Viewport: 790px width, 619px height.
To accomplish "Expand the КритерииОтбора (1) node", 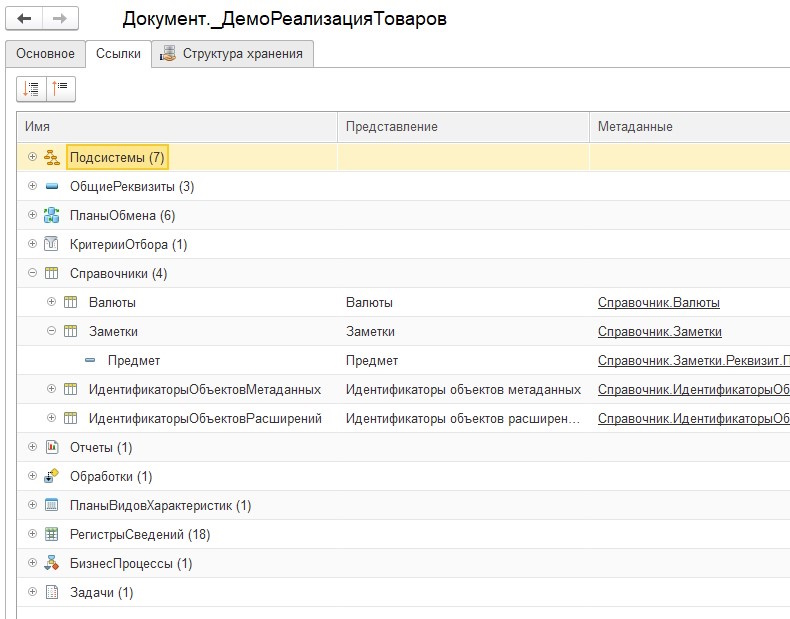I will (x=32, y=244).
